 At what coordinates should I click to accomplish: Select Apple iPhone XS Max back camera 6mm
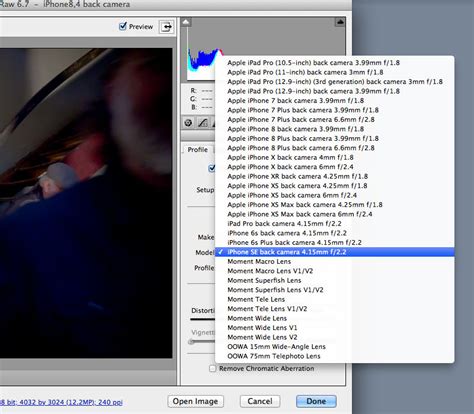[x=335, y=214]
